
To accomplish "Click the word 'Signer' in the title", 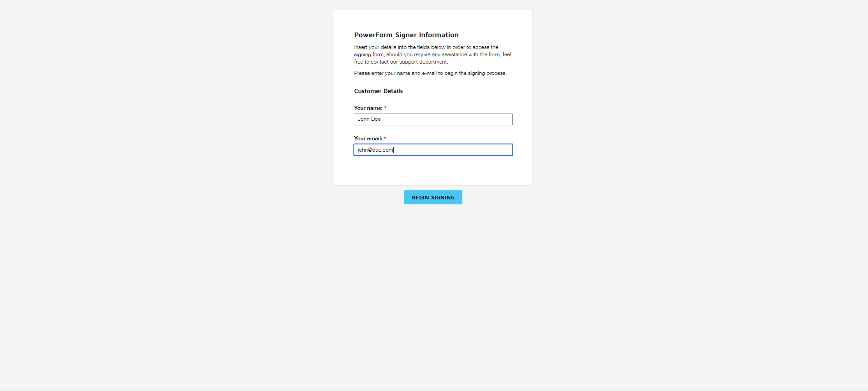I will 406,35.
